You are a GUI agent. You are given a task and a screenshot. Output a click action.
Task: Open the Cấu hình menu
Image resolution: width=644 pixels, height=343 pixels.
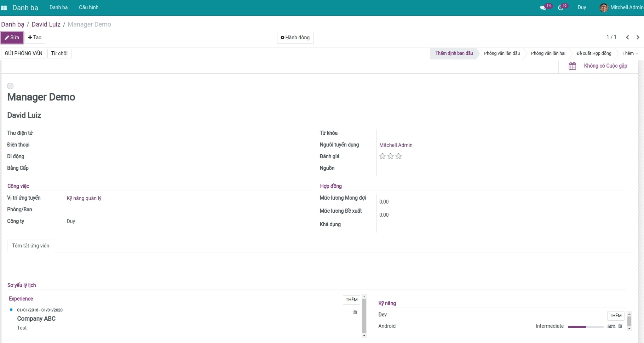tap(88, 7)
